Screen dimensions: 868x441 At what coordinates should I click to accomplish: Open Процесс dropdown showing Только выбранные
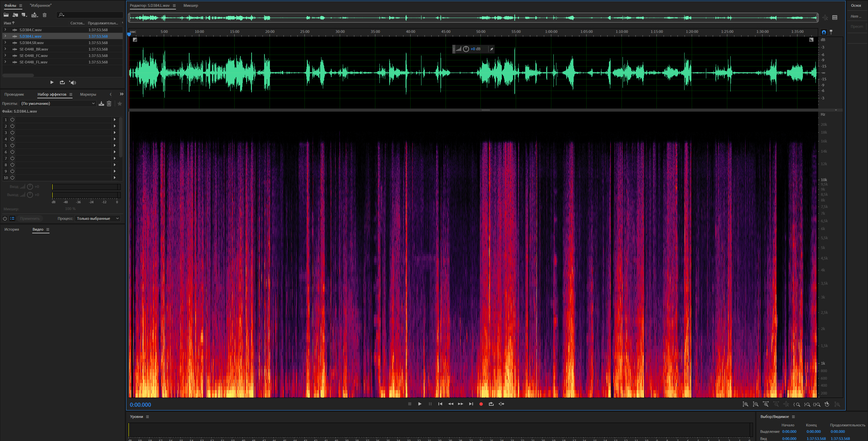pyautogui.click(x=98, y=218)
